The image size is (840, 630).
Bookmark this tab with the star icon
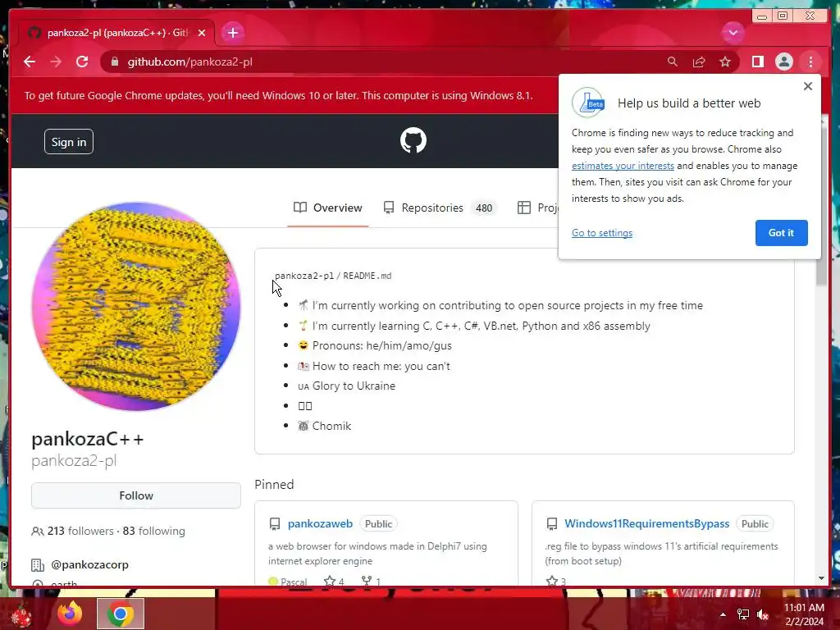(725, 62)
